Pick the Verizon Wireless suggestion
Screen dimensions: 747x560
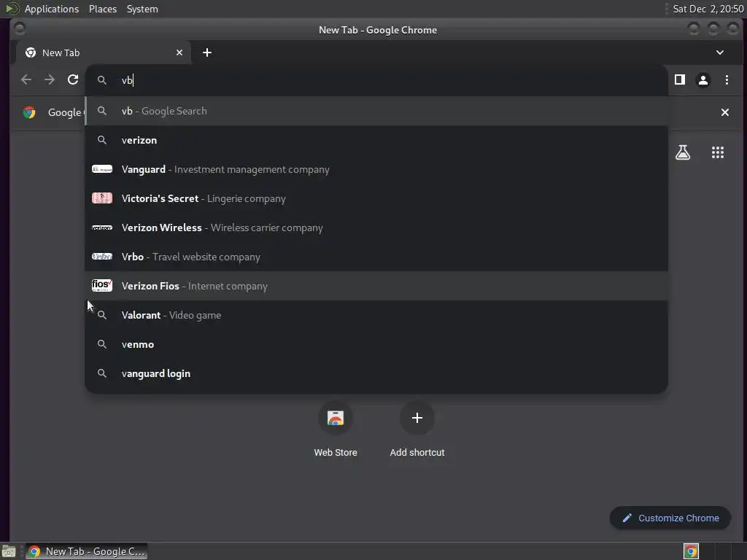(x=376, y=227)
